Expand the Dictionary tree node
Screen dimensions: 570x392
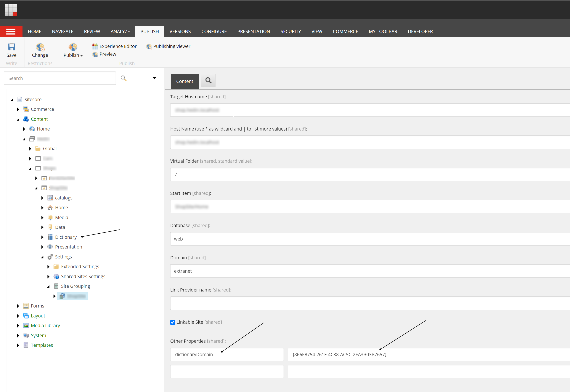coord(42,237)
